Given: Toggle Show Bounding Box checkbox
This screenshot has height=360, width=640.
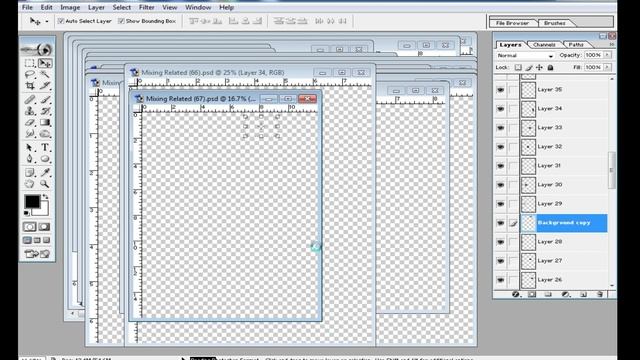Looking at the screenshot, I should click(121, 21).
